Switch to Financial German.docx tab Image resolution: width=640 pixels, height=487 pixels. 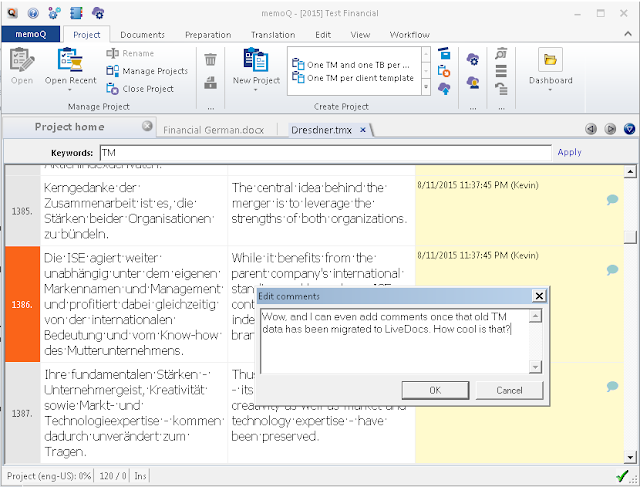click(x=213, y=130)
